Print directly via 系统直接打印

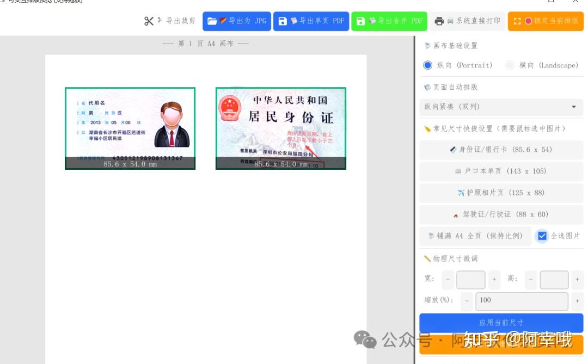pos(467,21)
